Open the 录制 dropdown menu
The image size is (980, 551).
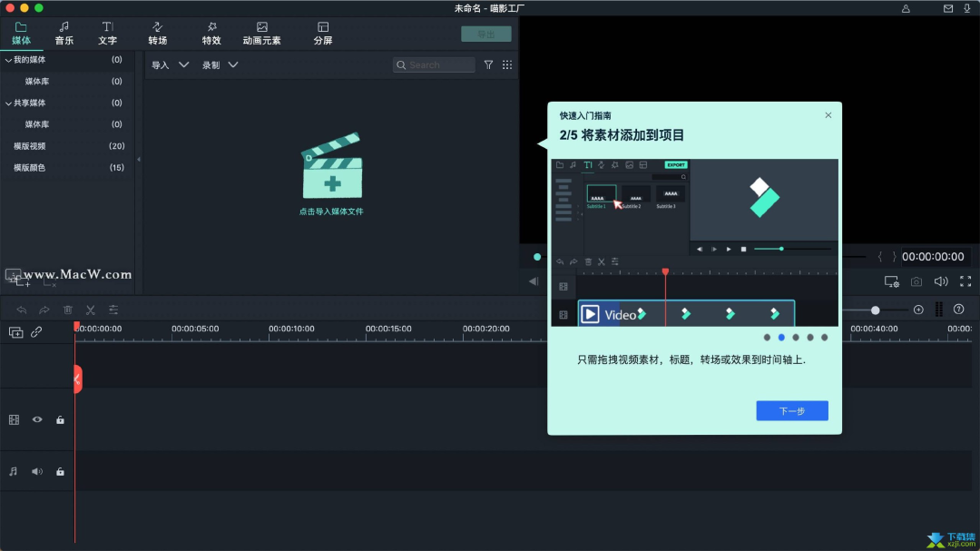click(220, 65)
